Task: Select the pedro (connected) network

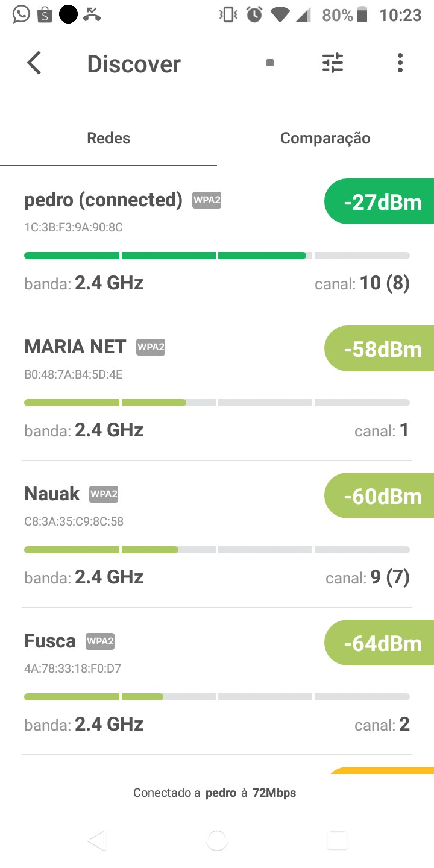Action: (x=103, y=200)
